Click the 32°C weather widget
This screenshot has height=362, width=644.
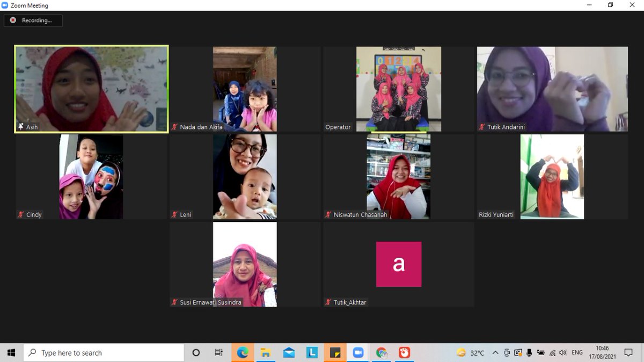coord(471,353)
